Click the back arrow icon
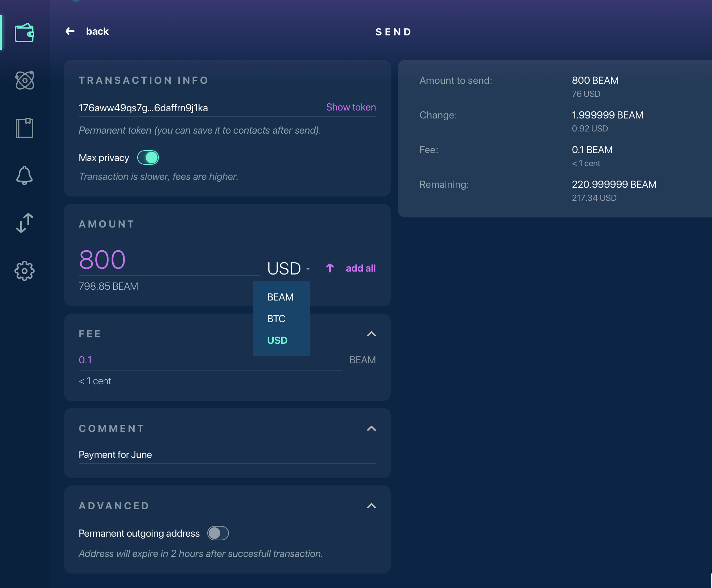Screen dimensions: 712x588 pos(70,31)
